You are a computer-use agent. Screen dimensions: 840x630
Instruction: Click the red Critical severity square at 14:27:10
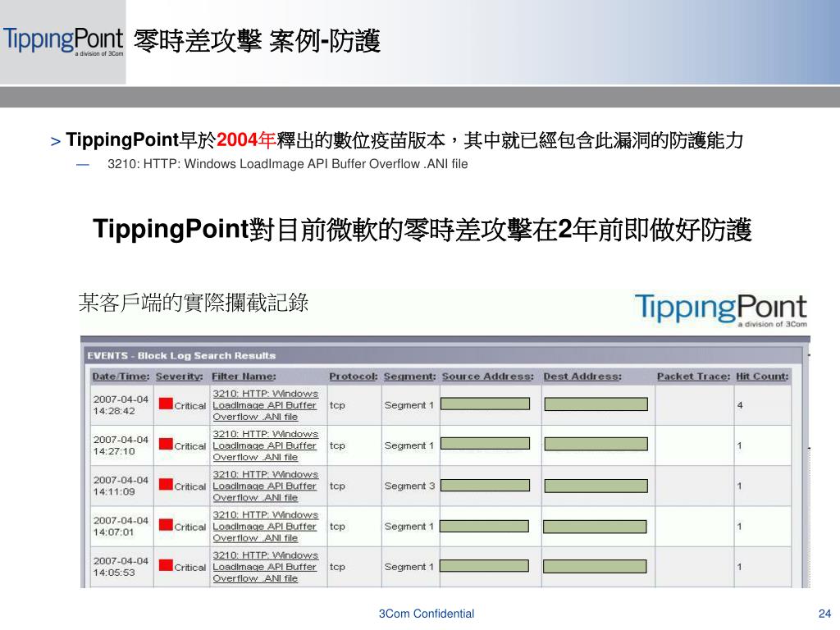pyautogui.click(x=166, y=444)
